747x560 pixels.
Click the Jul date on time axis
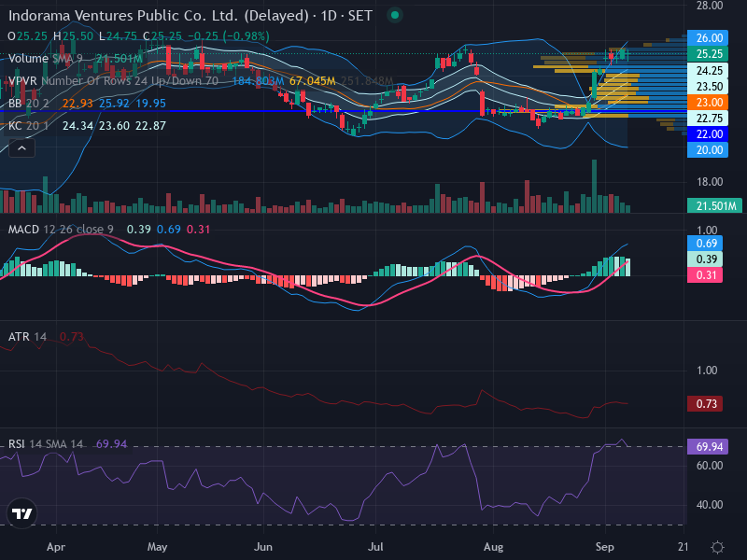(375, 547)
